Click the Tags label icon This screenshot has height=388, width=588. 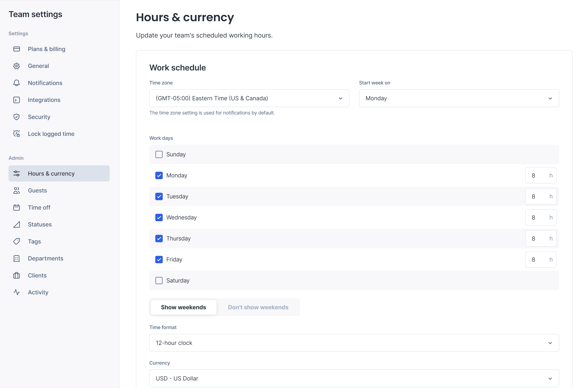pos(17,241)
